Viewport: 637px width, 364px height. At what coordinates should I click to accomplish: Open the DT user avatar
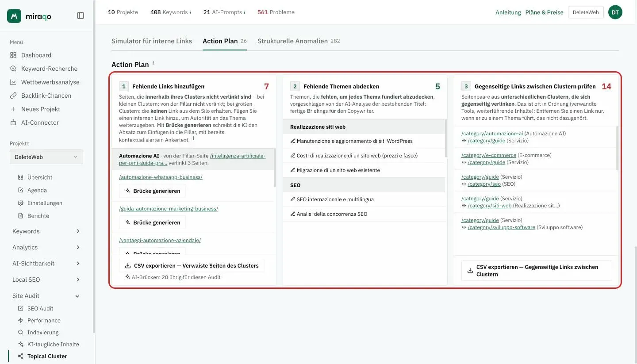(x=615, y=12)
